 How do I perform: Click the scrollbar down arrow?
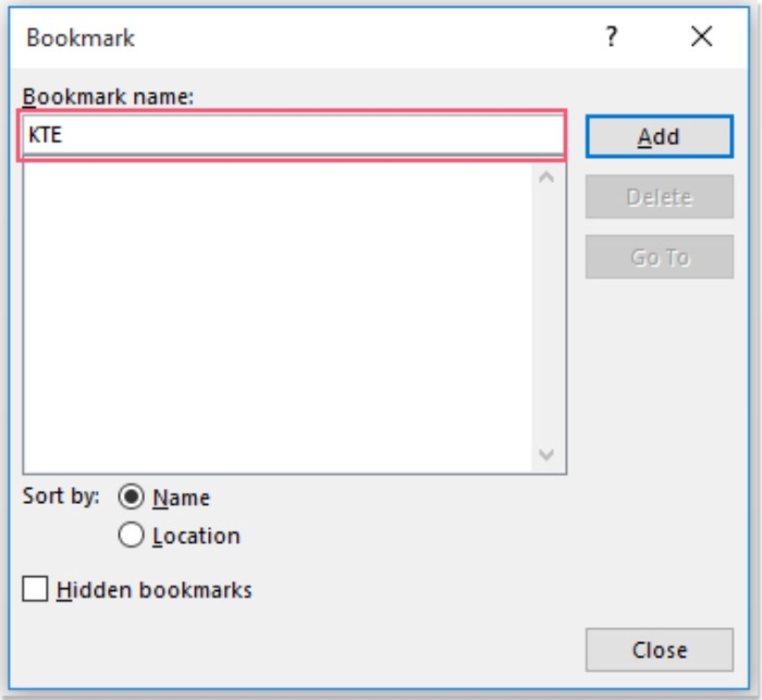pyautogui.click(x=547, y=454)
